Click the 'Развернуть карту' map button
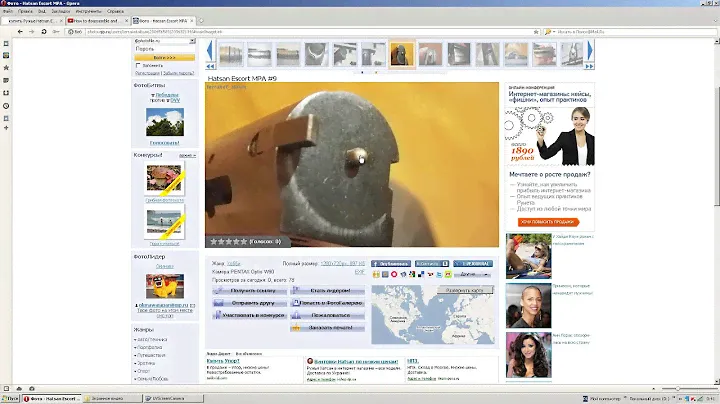Screen dimensions: 720x404 pos(464,290)
